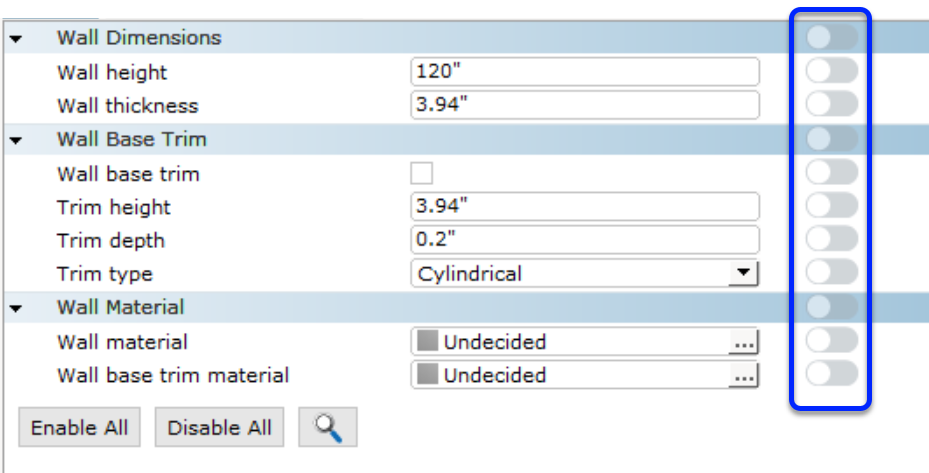Click Wall base trim material gray swatch

tap(427, 375)
